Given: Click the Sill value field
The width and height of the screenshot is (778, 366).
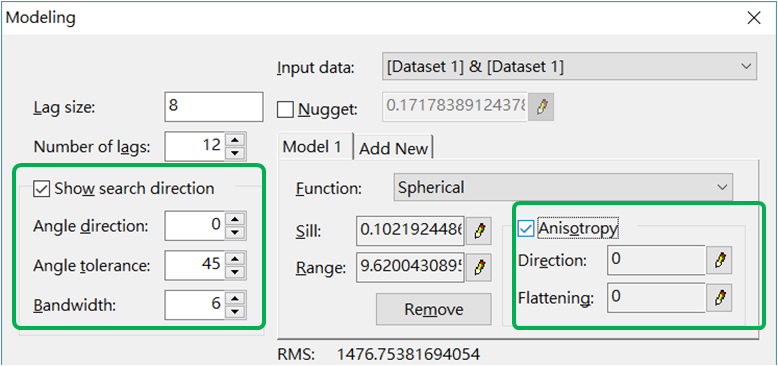Looking at the screenshot, I should [410, 231].
